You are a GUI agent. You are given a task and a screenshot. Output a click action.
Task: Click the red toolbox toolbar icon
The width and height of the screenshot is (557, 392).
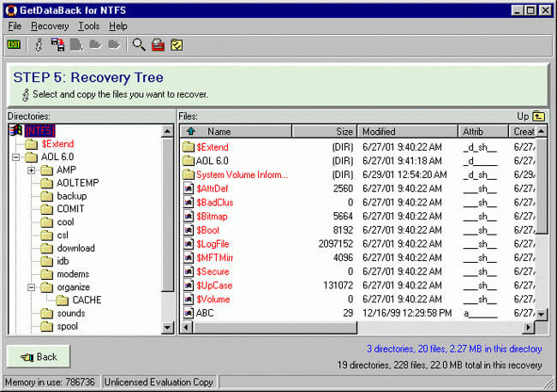[158, 45]
